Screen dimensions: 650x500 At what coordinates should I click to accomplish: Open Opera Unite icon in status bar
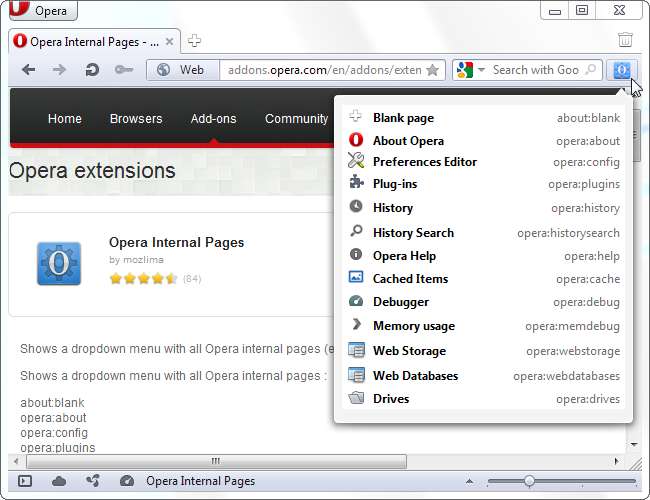coord(92,481)
